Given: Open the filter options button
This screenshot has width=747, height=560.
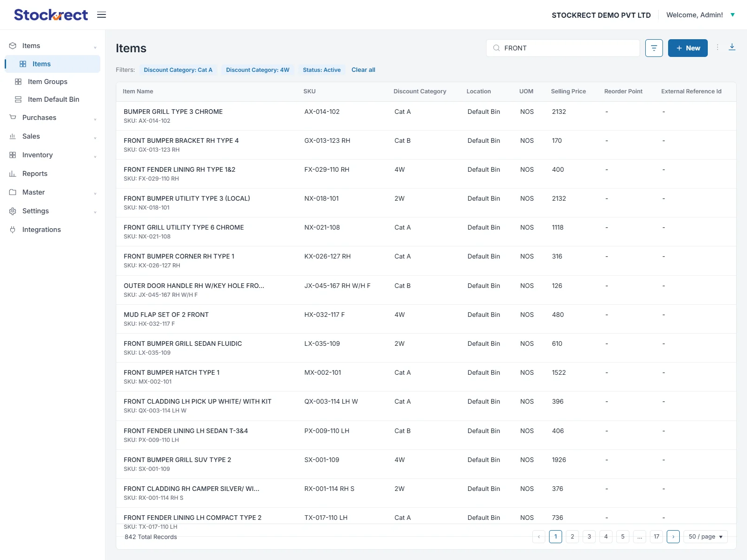Looking at the screenshot, I should tap(654, 48).
